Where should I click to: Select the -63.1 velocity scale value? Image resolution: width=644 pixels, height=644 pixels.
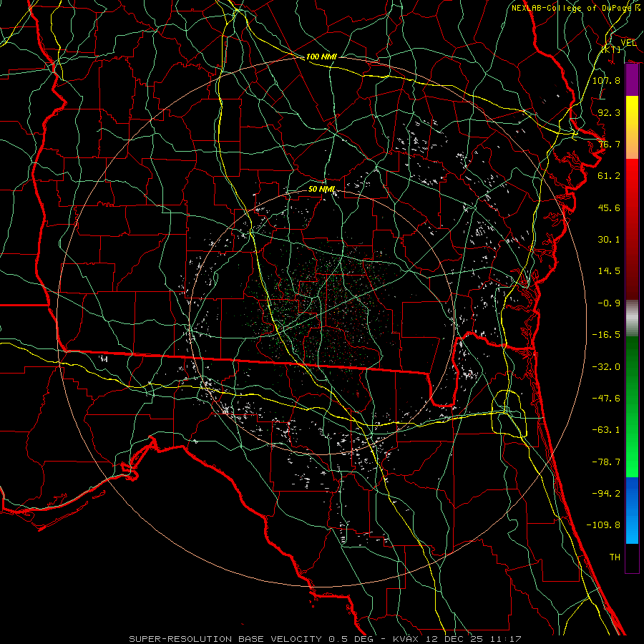[606, 430]
